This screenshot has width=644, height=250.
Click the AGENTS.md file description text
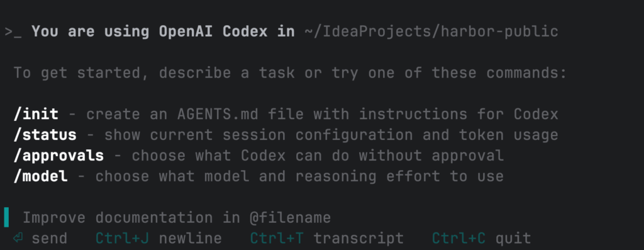point(323,114)
